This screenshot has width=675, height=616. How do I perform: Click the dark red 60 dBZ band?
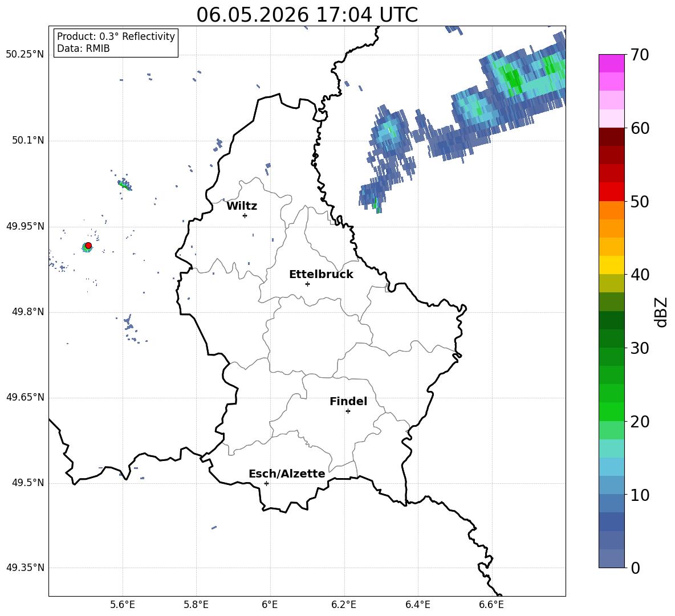[611, 137]
